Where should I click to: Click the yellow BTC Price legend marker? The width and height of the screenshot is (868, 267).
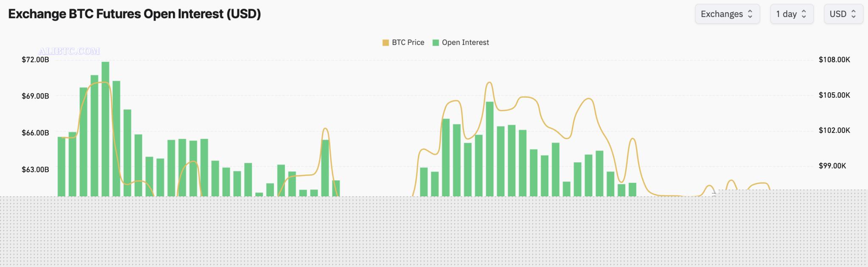click(x=385, y=42)
